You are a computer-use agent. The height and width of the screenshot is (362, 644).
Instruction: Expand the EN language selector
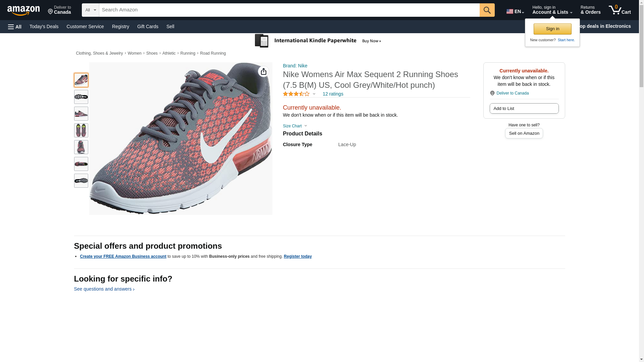[515, 11]
